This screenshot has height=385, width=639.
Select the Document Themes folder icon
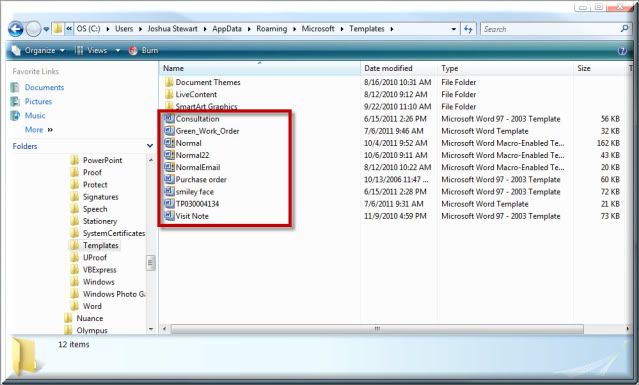click(x=169, y=82)
